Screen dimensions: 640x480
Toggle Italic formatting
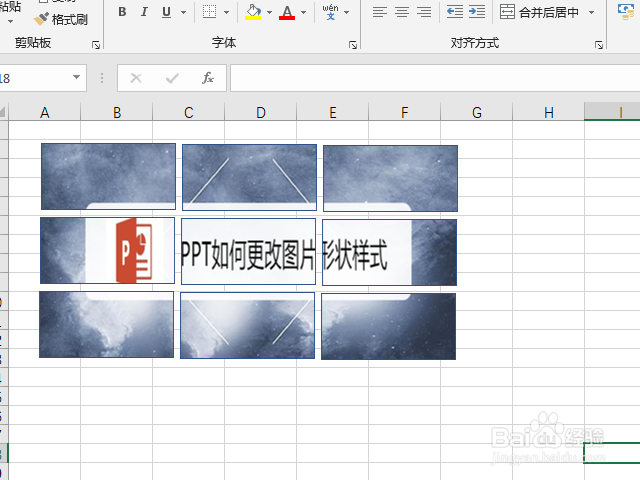pos(144,12)
